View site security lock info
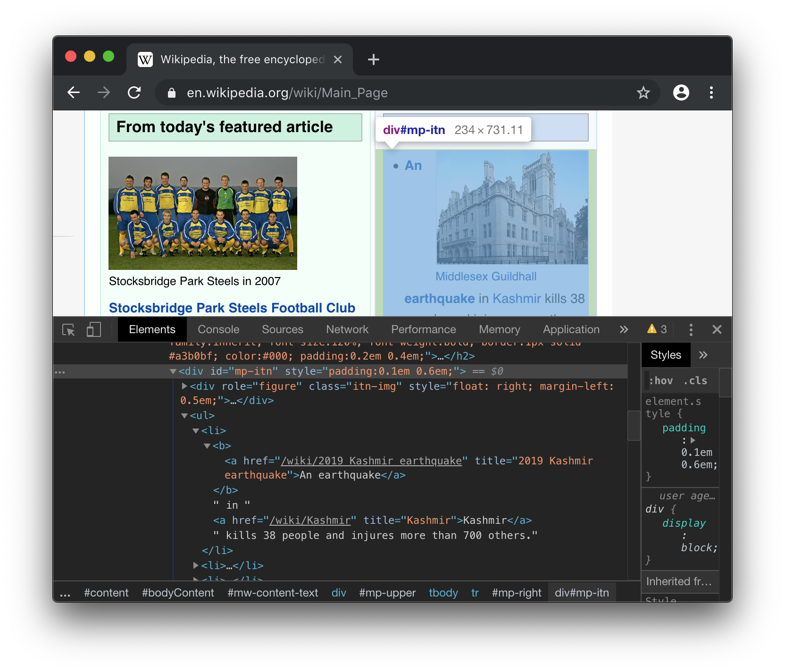This screenshot has height=672, width=785. coord(172,93)
